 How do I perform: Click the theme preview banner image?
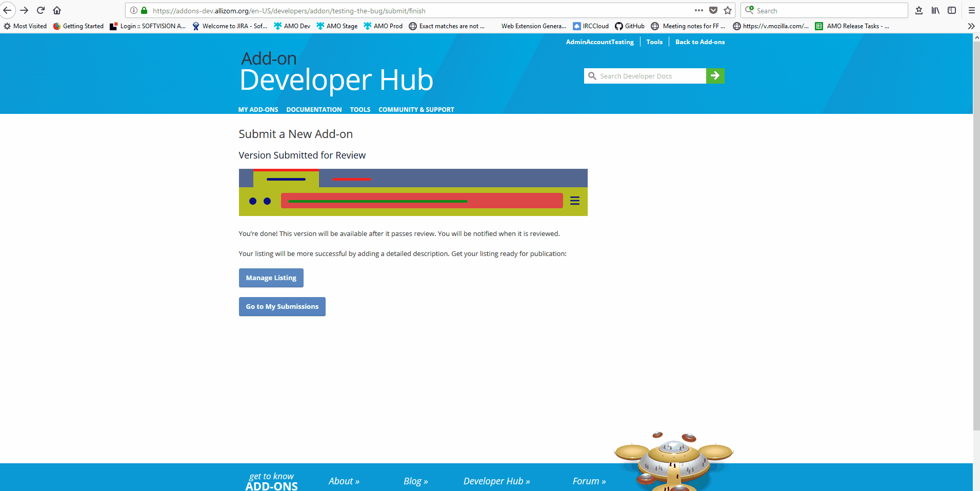click(413, 192)
